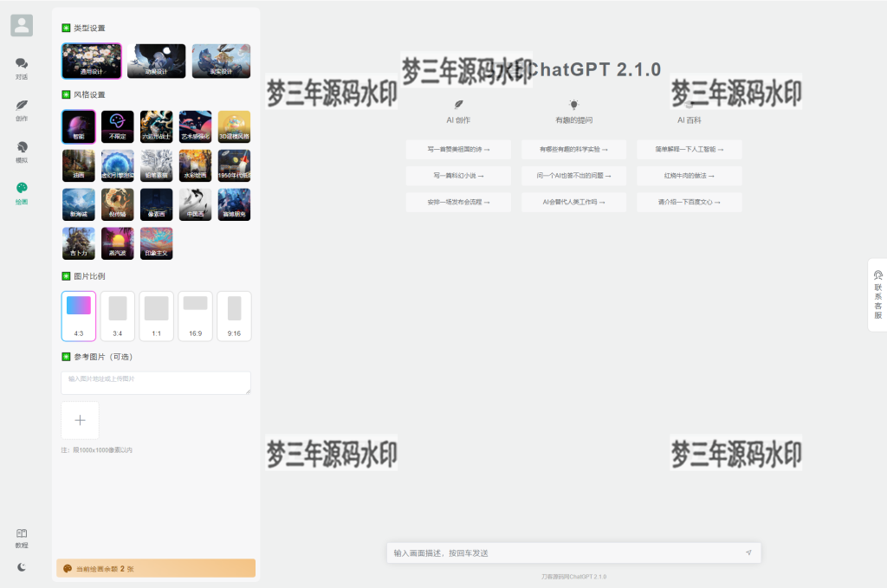Viewport: 887px width, 588px height.
Task: Choose the 3D建模风格 style thumbnail
Action: (234, 126)
